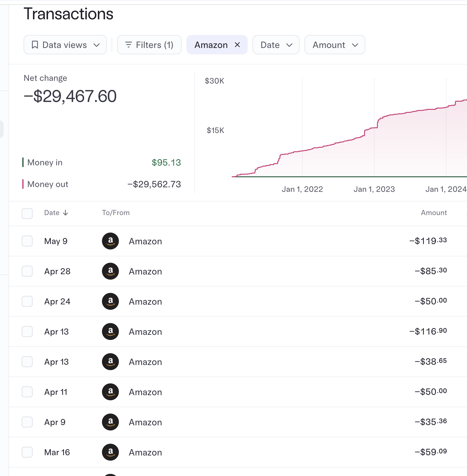The image size is (467, 476).
Task: Click the Amazon logo beside the −$116.90 transaction
Action: (x=110, y=332)
